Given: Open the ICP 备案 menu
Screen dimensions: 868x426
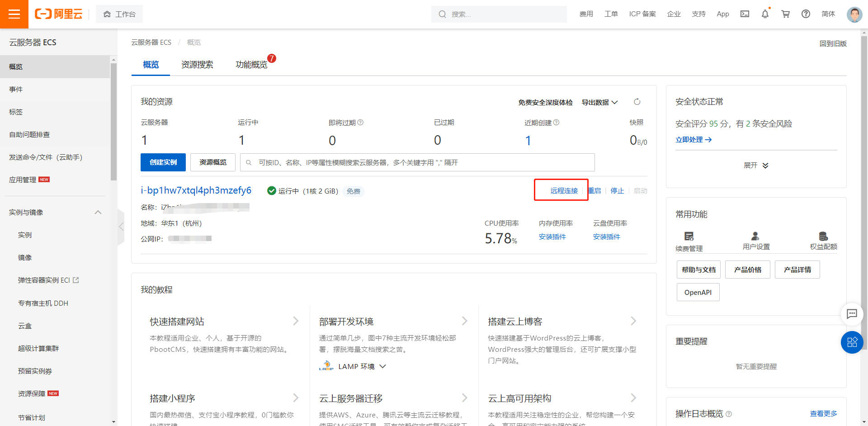Looking at the screenshot, I should 642,14.
